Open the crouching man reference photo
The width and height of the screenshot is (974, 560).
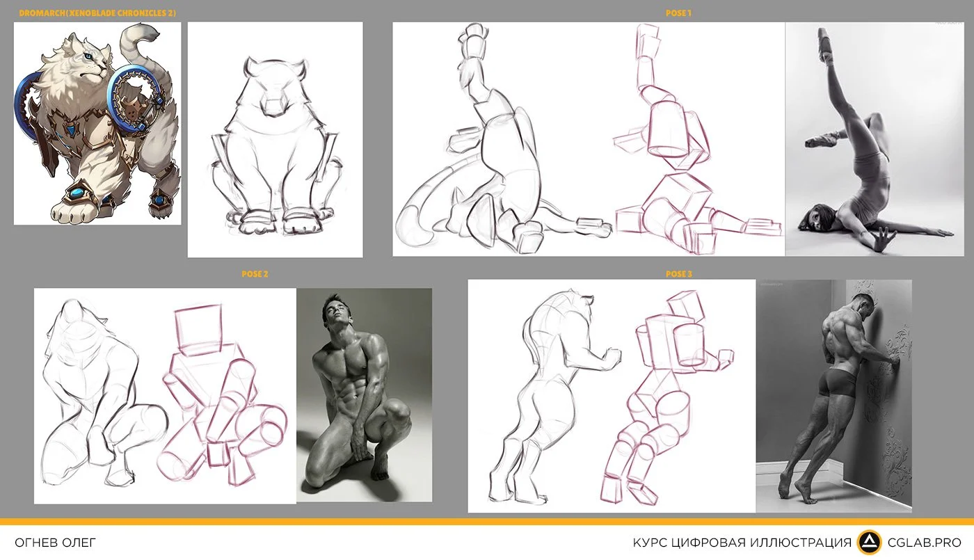tap(364, 394)
